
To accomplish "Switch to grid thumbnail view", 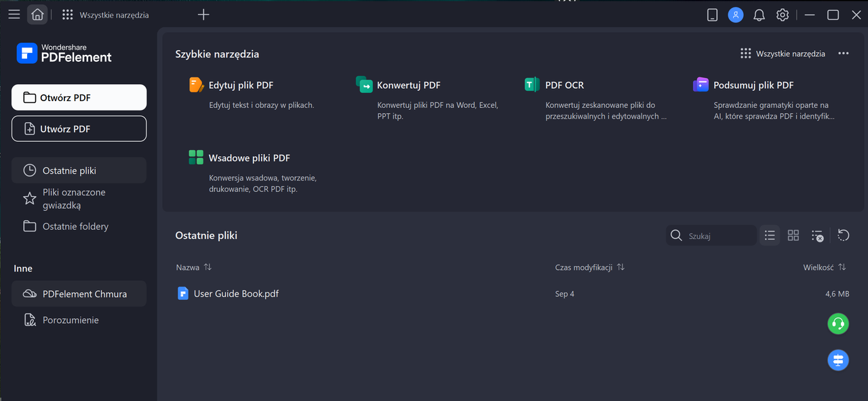I will (793, 235).
